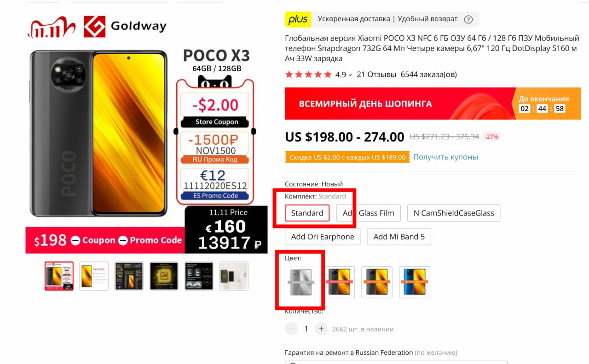Expand the 4.9 rating dropdown chevron
The height and width of the screenshot is (364, 589).
350,75
